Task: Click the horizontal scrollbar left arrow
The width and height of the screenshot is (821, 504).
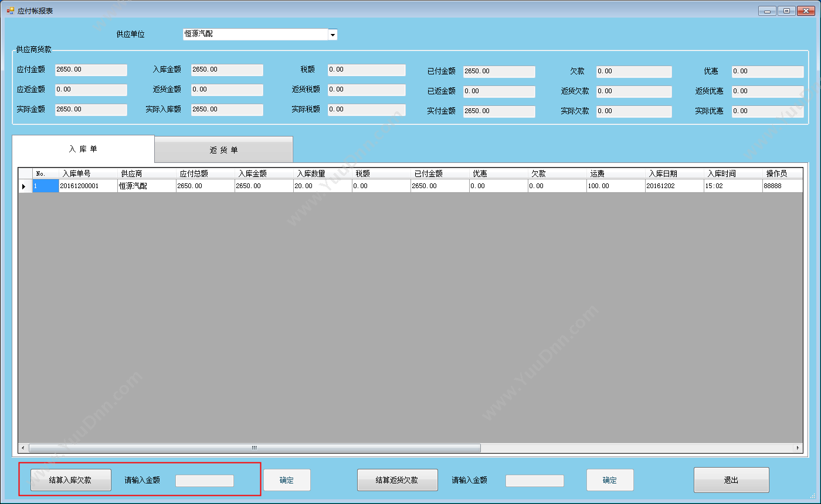Action: click(23, 448)
